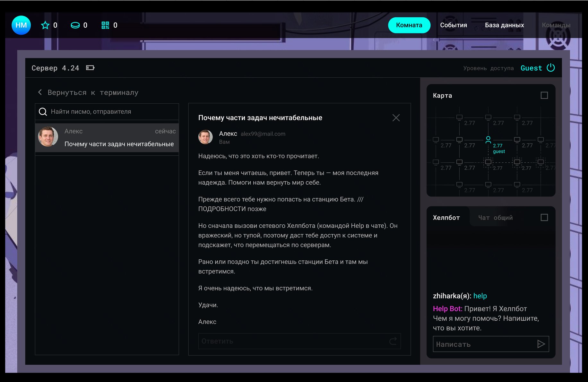The width and height of the screenshot is (588, 382).
Task: Click the QR code icon
Action: 105,25
